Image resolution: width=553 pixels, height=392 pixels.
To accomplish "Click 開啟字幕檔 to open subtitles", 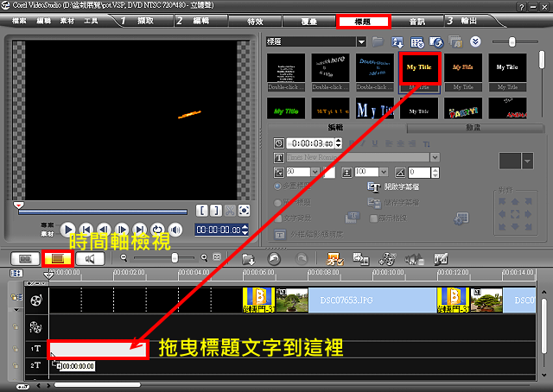I will [393, 187].
